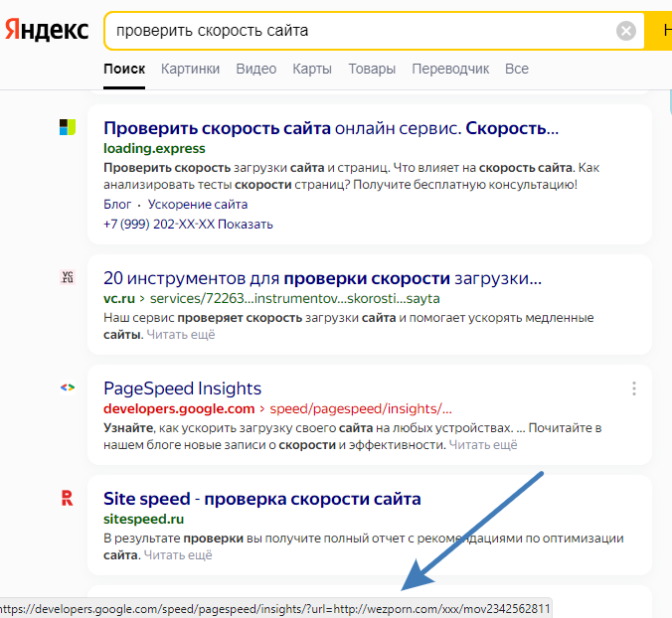672x618 pixels.
Task: Click the yellow search button
Action: point(660,31)
